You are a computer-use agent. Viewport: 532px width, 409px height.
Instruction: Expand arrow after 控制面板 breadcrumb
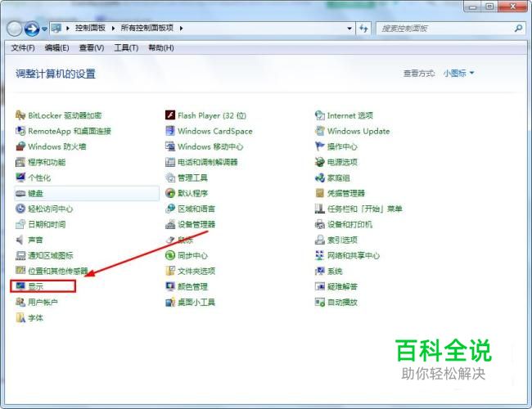tap(113, 28)
